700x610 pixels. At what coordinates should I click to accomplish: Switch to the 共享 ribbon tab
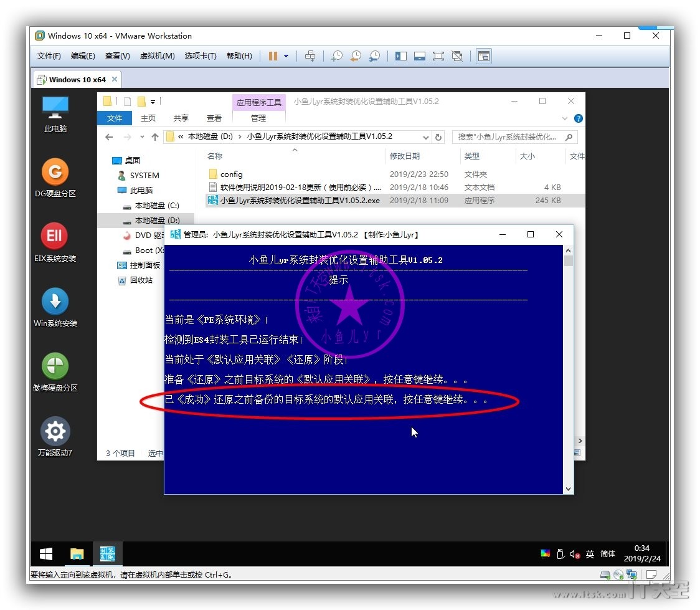(181, 118)
